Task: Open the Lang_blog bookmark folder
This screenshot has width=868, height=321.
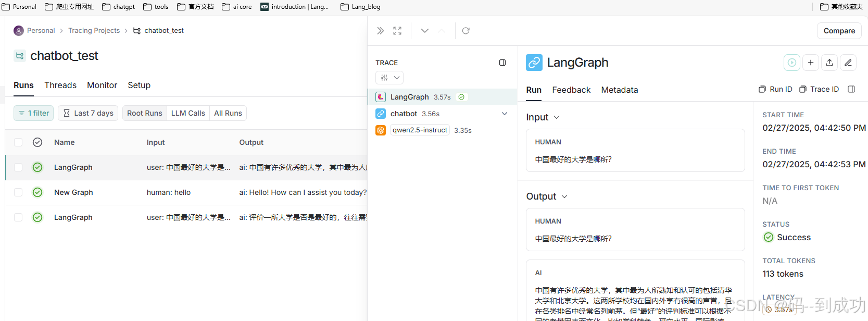Action: pyautogui.click(x=360, y=7)
